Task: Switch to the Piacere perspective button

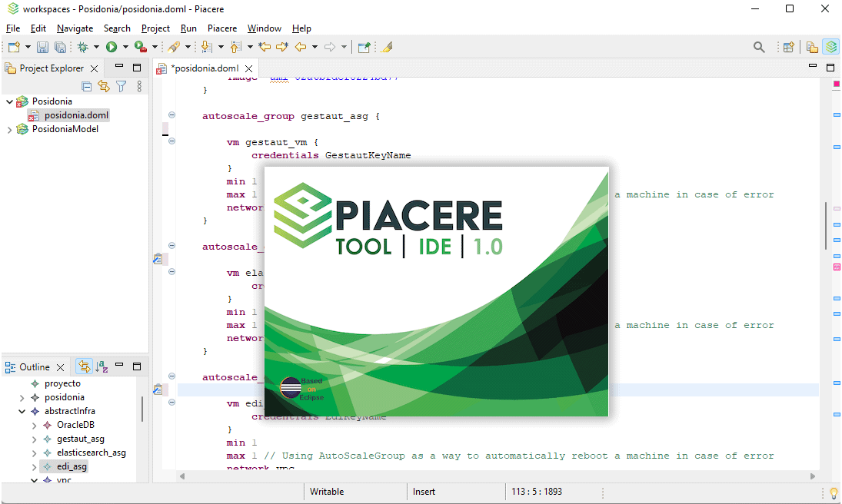Action: tap(830, 47)
